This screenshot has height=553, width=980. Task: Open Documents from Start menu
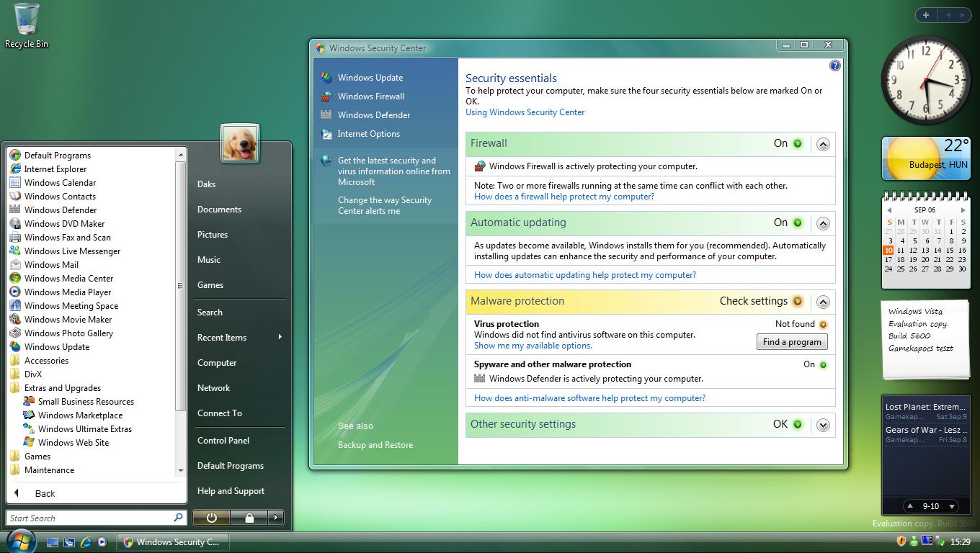pos(219,209)
